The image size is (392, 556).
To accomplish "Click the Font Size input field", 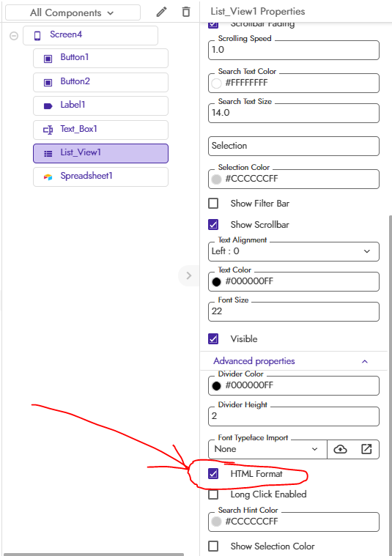I will click(293, 311).
